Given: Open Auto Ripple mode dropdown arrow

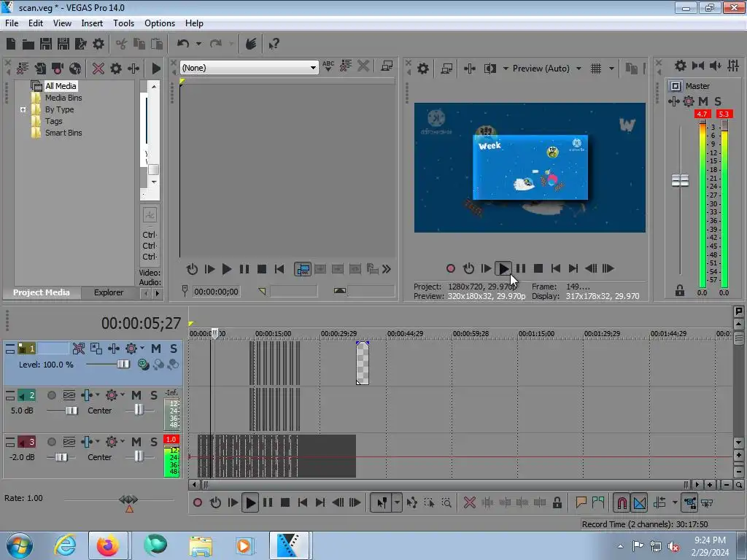Looking at the screenshot, I should tap(675, 502).
